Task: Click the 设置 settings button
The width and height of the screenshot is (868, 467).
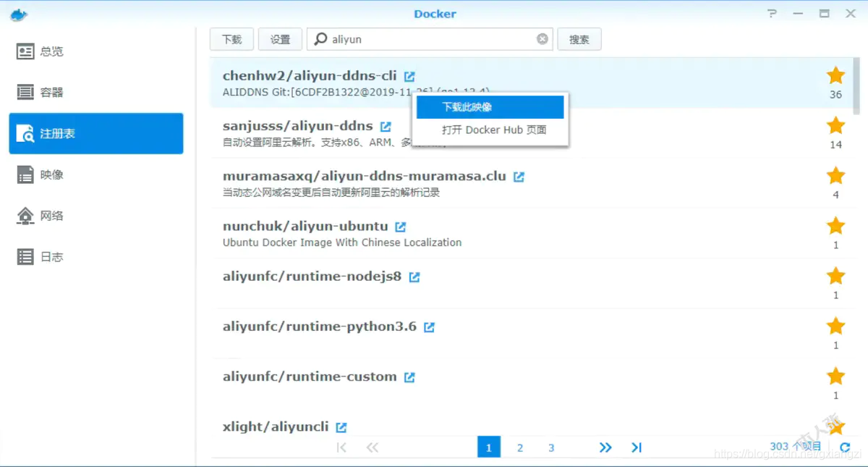Action: (280, 39)
